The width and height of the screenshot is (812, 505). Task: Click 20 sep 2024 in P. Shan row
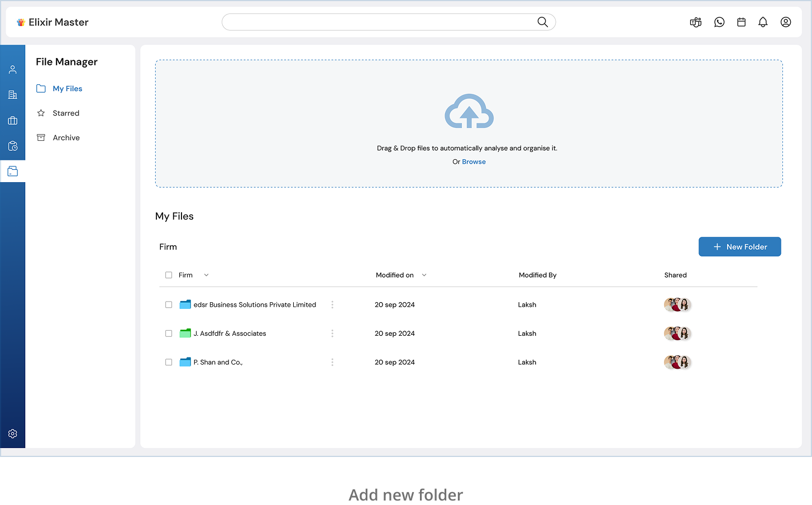395,363
